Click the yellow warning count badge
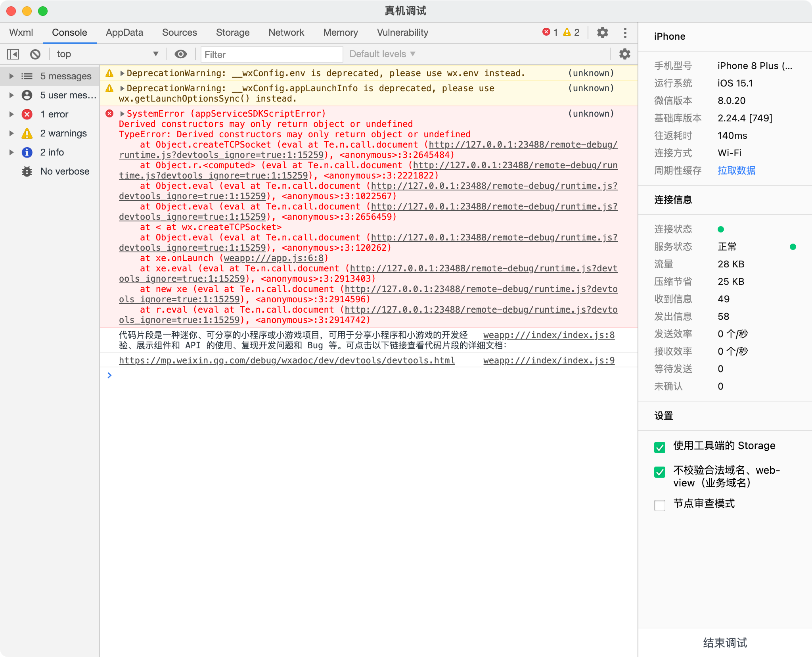812x657 pixels. [x=571, y=32]
